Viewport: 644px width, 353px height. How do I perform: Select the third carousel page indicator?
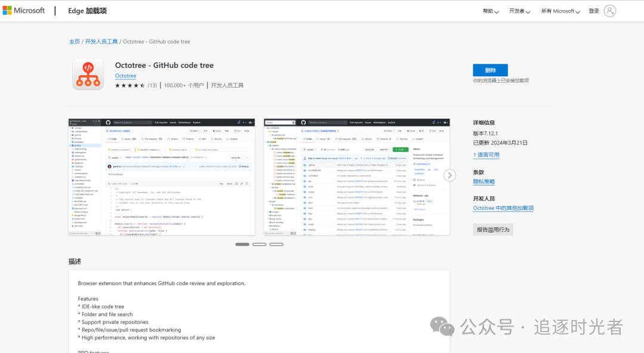coord(277,244)
